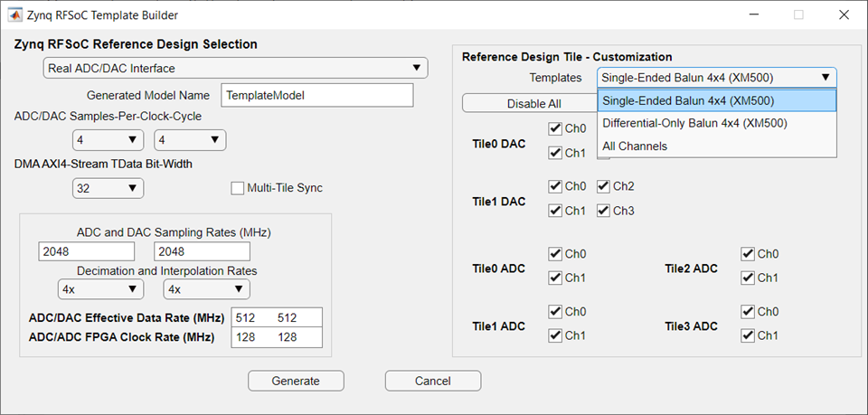Open the second 4x interpolation rate dropdown

(206, 289)
